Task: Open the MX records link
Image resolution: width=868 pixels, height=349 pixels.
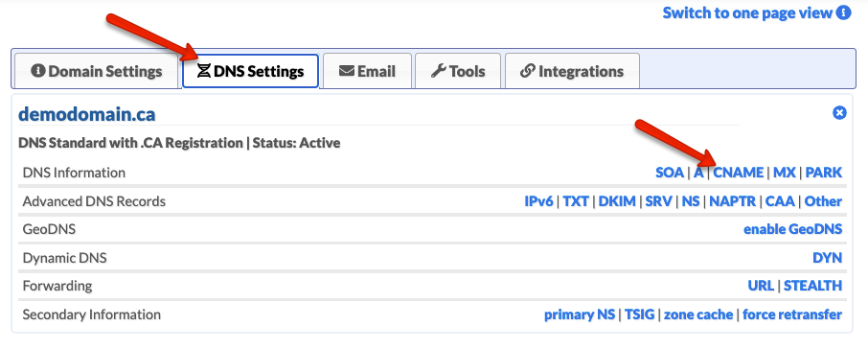Action: [785, 173]
